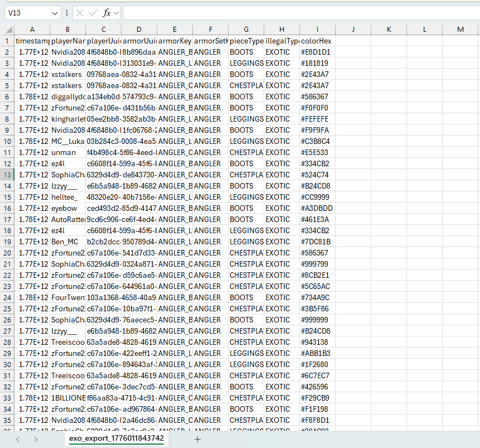Select column E header
The image size is (480, 448).
175,30
